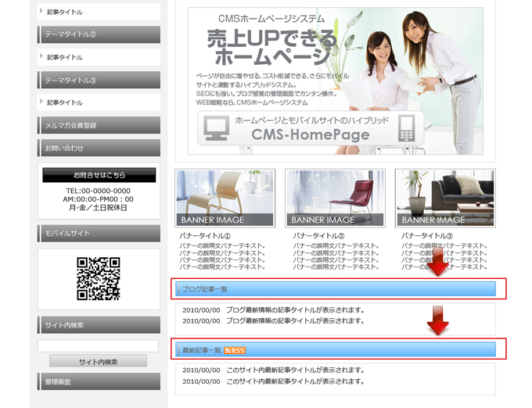Click the black お問合せはこちら button
This screenshot has height=408, width=532.
[x=99, y=175]
